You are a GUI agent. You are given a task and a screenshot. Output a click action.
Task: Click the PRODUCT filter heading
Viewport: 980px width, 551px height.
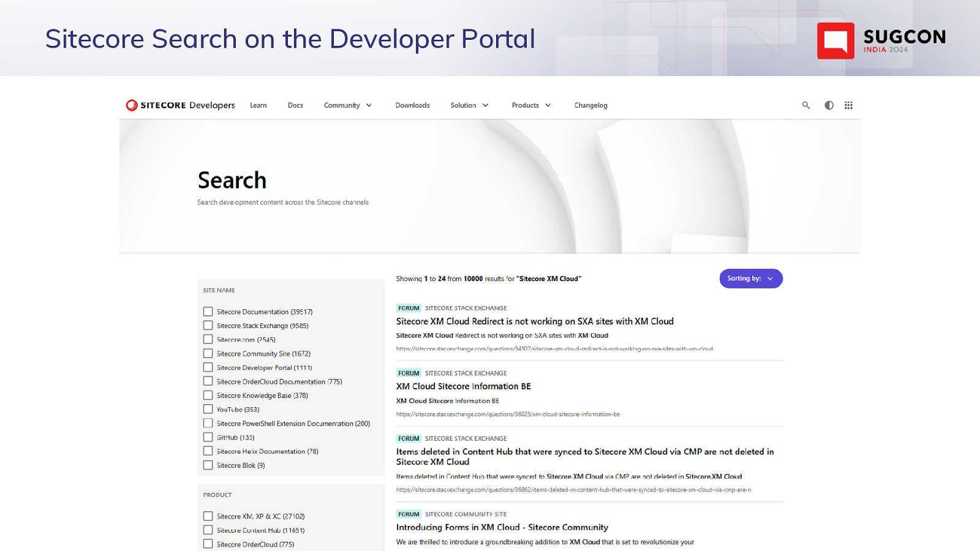point(217,495)
